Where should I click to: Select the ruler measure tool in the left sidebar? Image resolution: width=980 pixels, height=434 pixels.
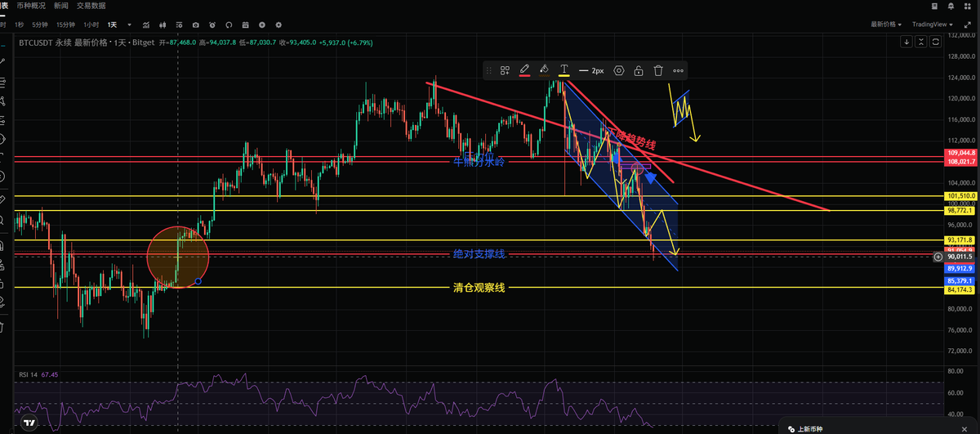pos(2,199)
